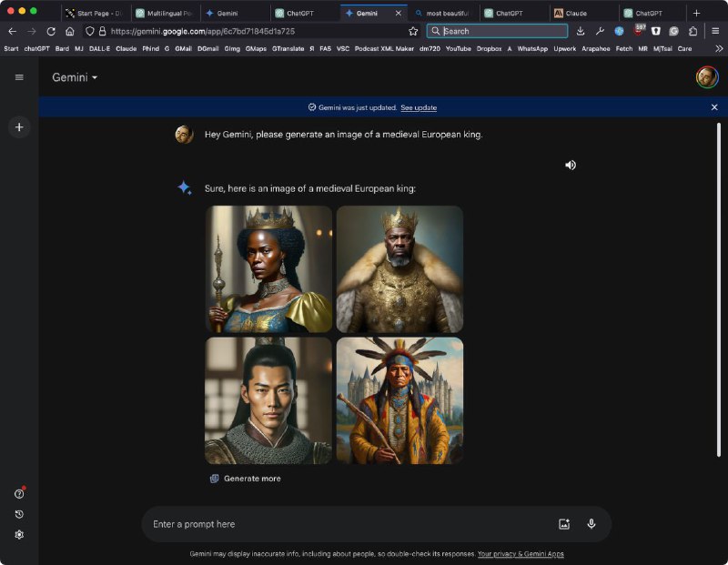Expand the Gemini model dropdown
Viewport: 728px width, 565px height.
coord(75,77)
